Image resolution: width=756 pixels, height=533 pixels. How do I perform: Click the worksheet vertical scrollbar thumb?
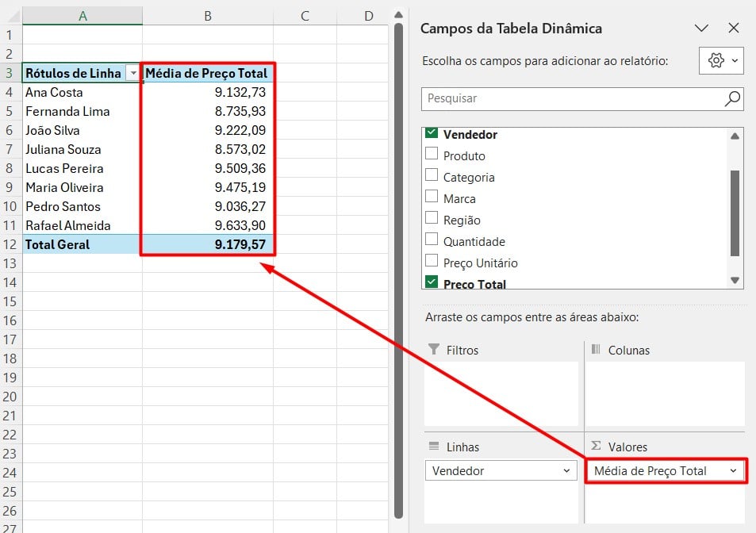(x=398, y=270)
